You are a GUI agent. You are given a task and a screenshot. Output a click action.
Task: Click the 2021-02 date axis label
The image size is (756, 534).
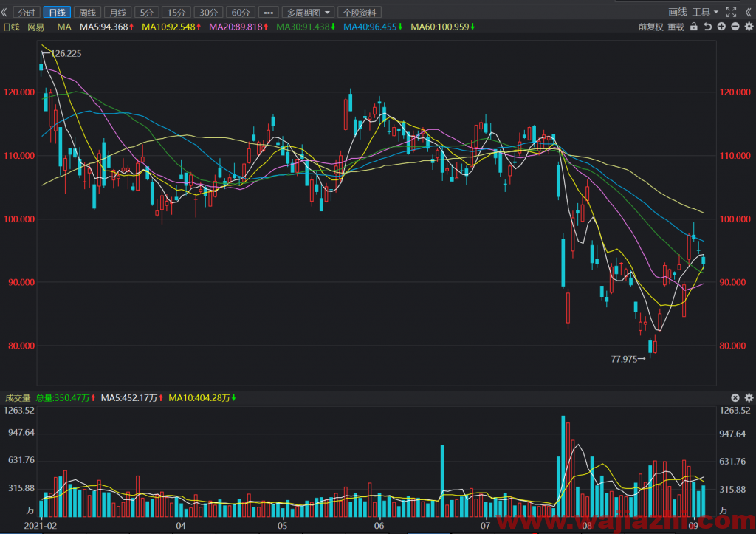41,525
